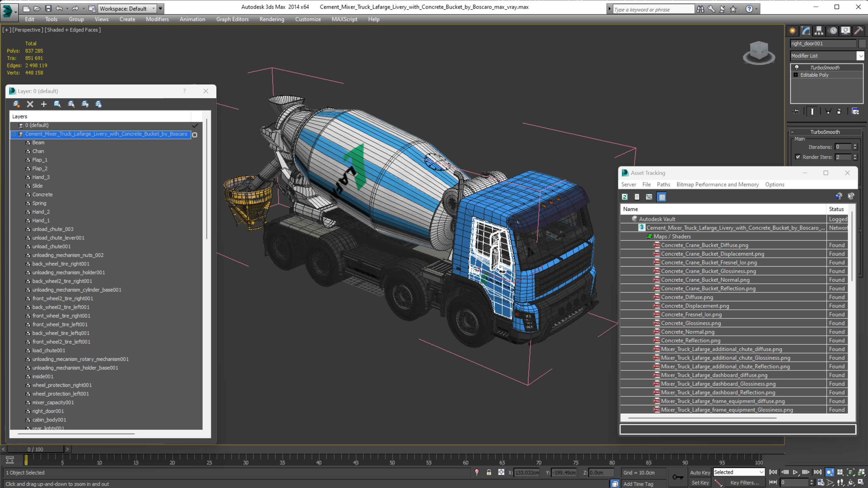Viewport: 868px width, 488px height.
Task: Undo last action arrow
Action: 59,9
